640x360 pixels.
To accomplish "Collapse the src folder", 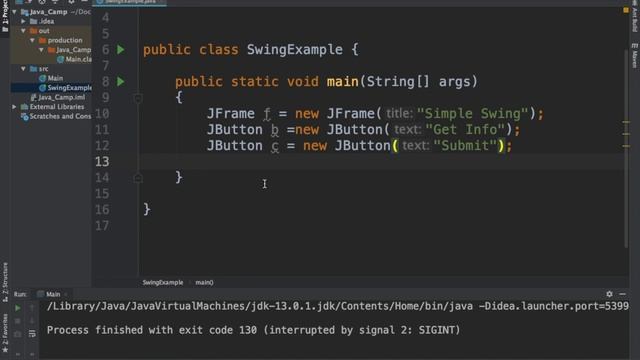I will (x=24, y=69).
